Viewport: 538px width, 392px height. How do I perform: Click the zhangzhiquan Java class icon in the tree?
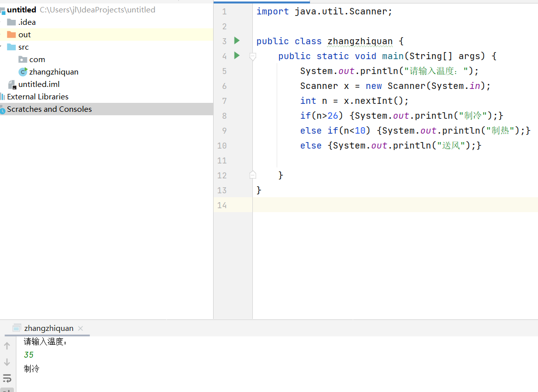(x=23, y=72)
